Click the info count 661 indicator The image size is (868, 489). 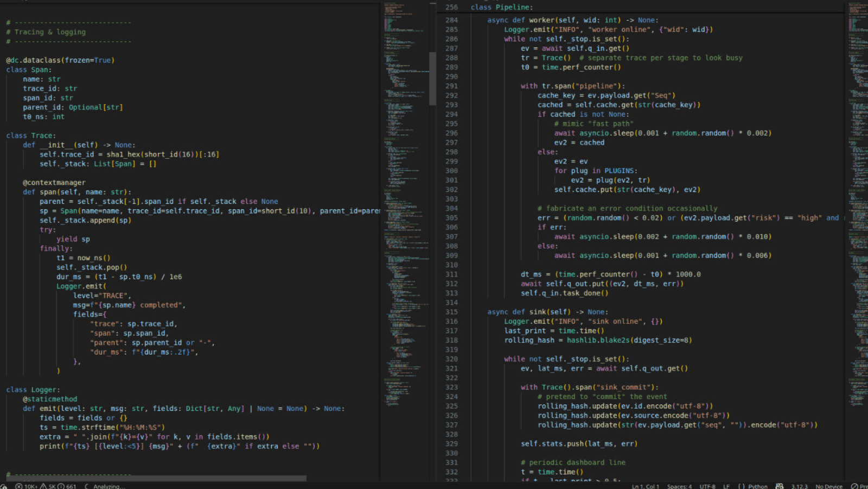(x=67, y=486)
